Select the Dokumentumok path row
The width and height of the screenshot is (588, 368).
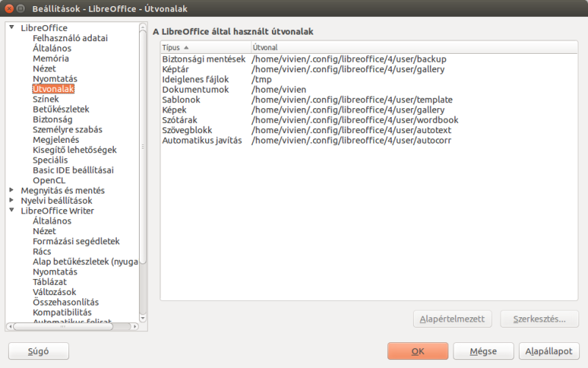(369, 89)
